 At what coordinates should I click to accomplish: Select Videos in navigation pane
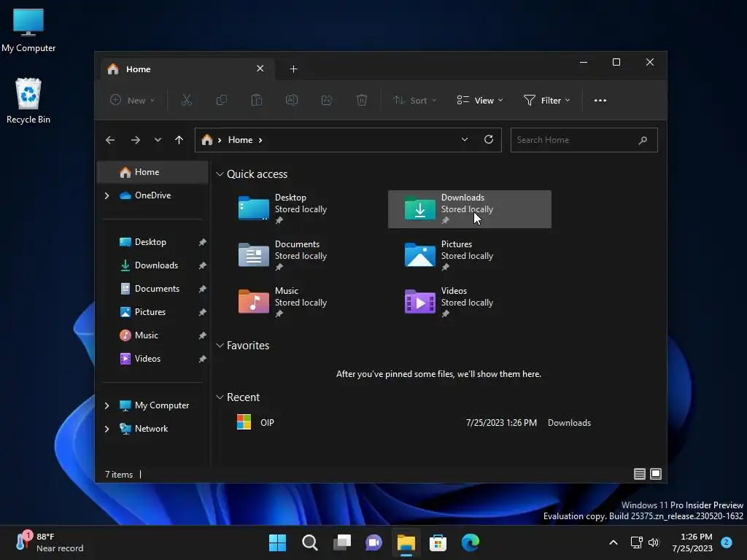[x=152, y=359]
